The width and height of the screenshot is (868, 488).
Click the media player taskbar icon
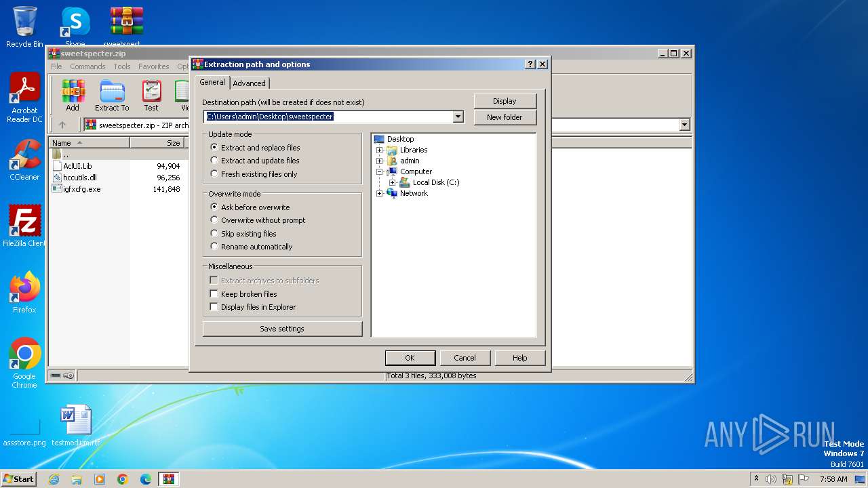(100, 479)
